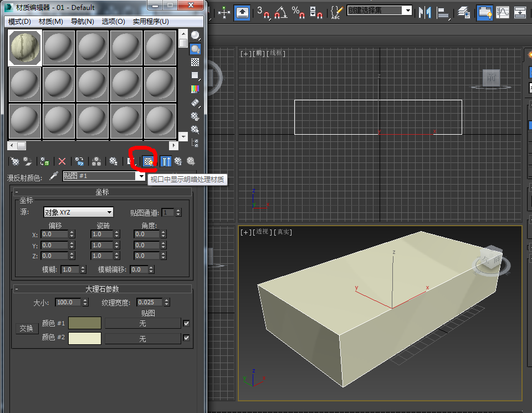Image resolution: width=532 pixels, height=413 pixels.
Task: Toggle the map checkbox for 颜色 #2
Action: pos(185,338)
